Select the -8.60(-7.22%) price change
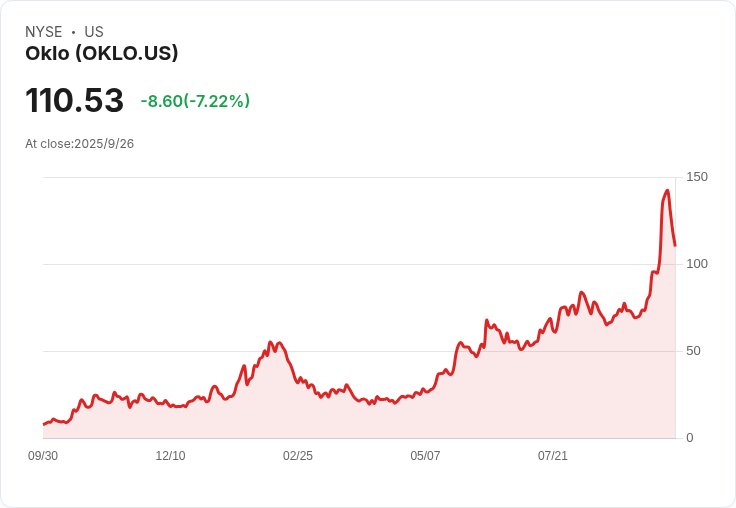 click(x=195, y=101)
